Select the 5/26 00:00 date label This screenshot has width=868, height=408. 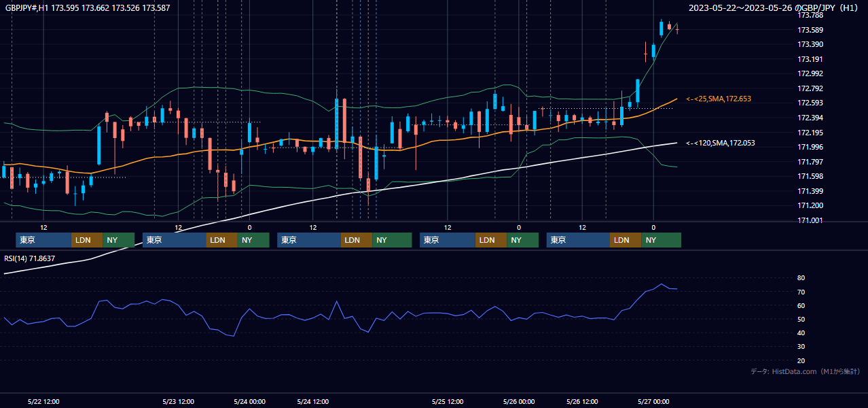point(519,401)
